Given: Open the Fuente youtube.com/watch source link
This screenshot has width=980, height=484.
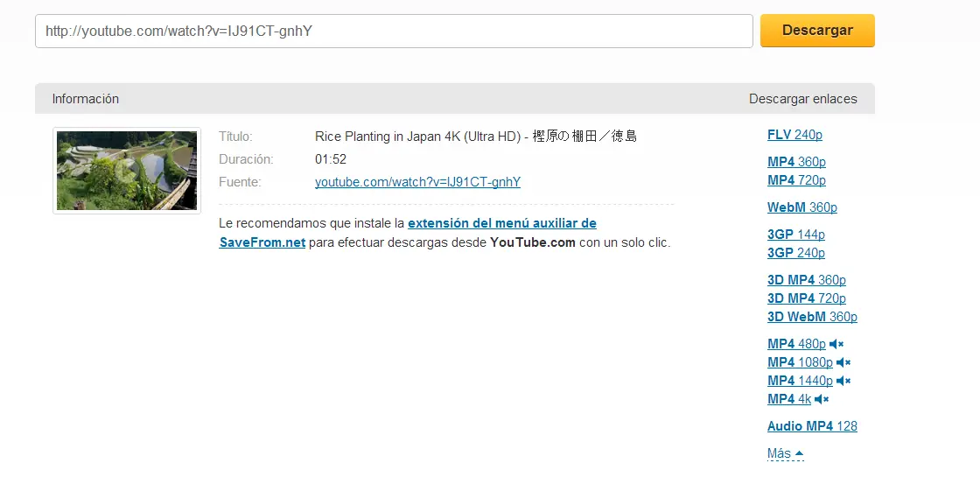Looking at the screenshot, I should [417, 182].
